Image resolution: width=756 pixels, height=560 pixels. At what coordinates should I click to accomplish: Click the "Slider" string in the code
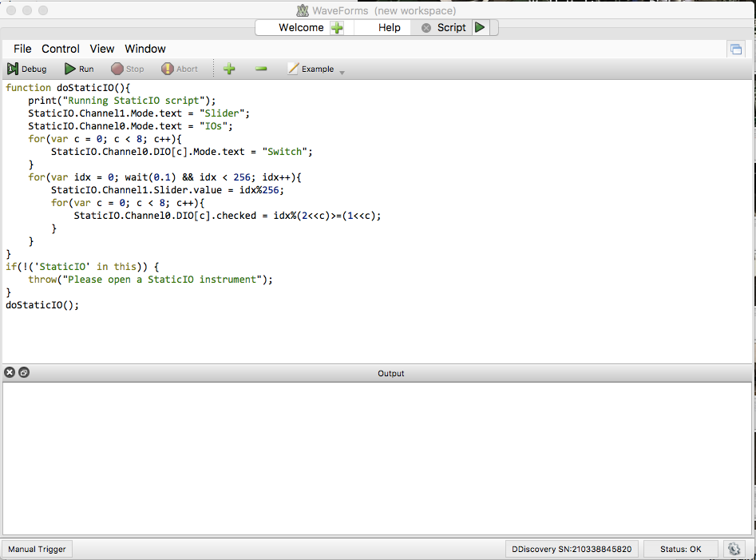point(222,113)
